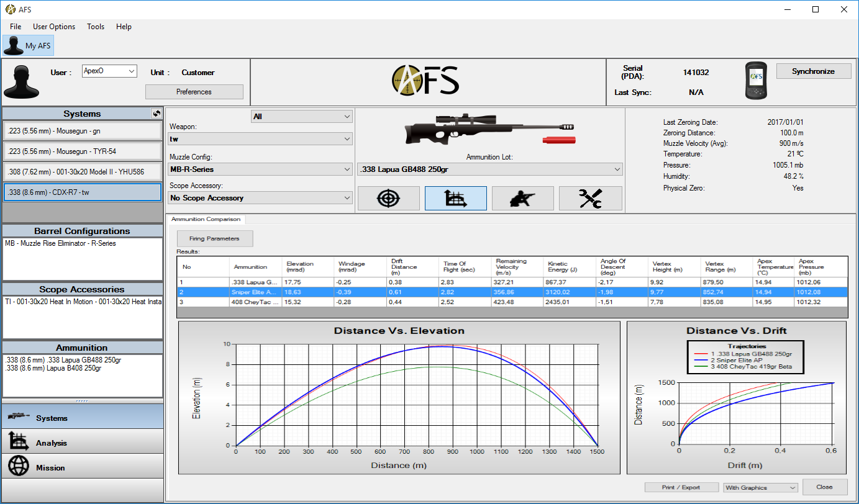Expand the Scope Accessory dropdown

tap(260, 198)
